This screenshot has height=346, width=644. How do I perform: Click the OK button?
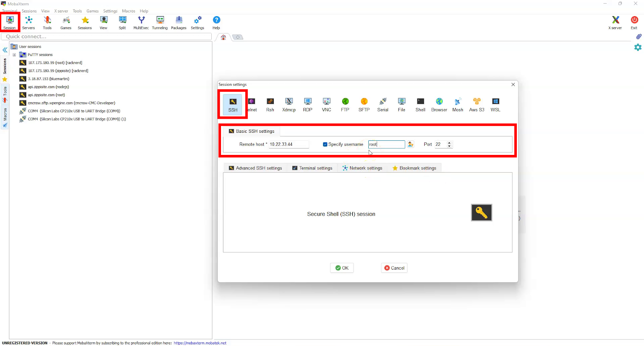[342, 268]
